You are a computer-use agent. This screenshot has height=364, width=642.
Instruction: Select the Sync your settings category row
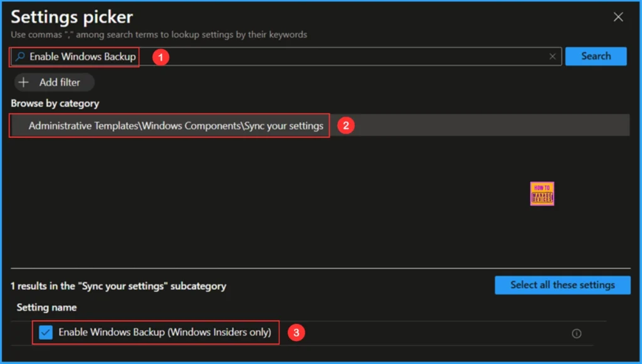[x=320, y=125]
